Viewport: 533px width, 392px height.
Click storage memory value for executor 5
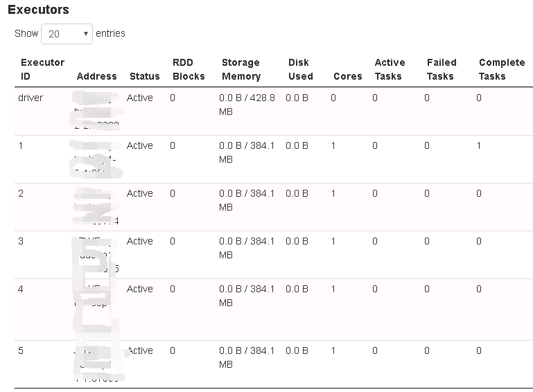pos(247,357)
